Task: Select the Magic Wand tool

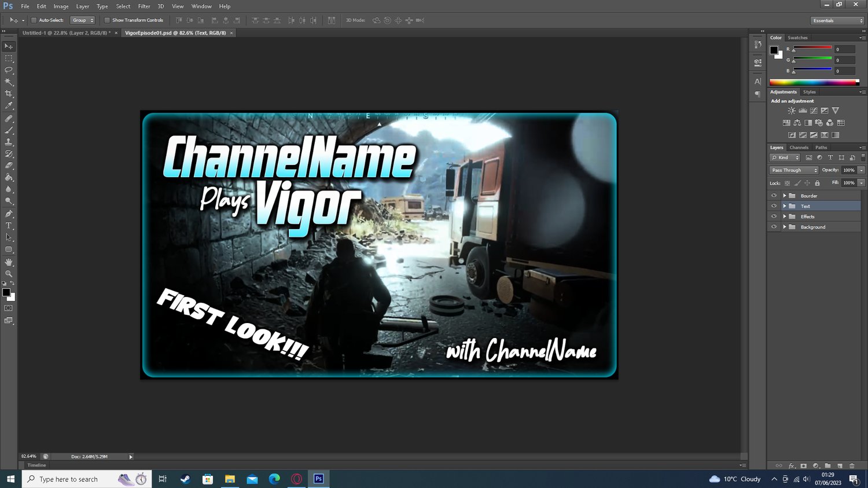Action: coord(9,82)
